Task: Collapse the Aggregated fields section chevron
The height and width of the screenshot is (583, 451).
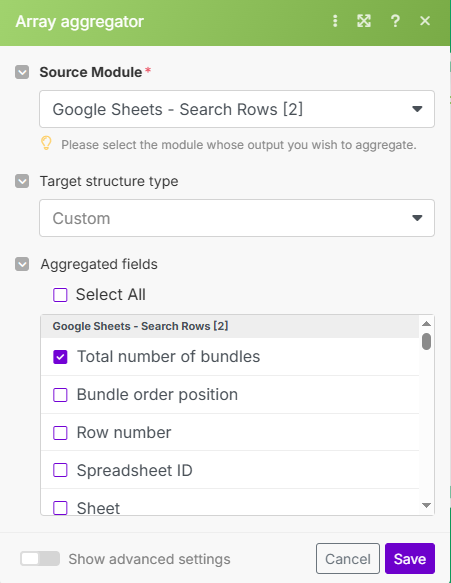Action: (x=22, y=264)
